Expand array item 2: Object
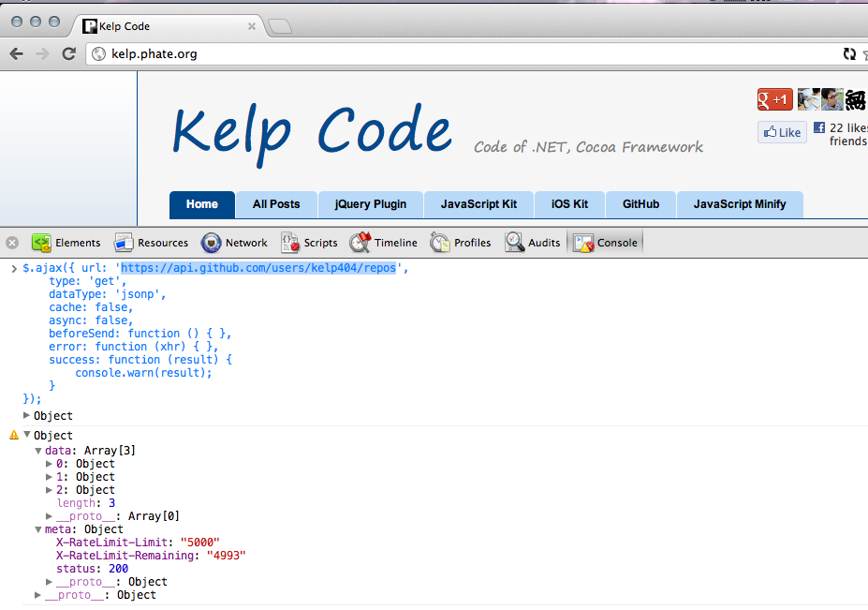Image resolution: width=868 pixels, height=610 pixels. [x=49, y=490]
